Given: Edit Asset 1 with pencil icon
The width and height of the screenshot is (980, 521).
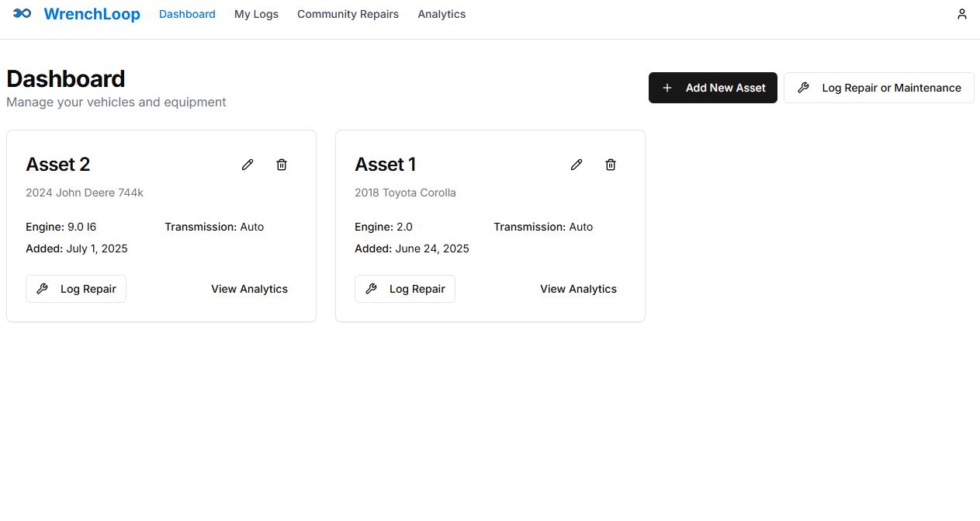Looking at the screenshot, I should pos(577,165).
